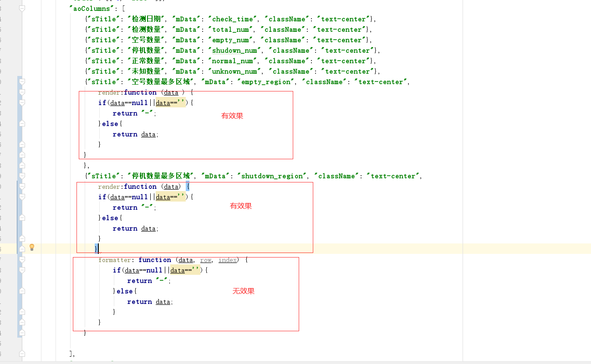Image resolution: width=591 pixels, height=364 pixels.
Task: Collapse the shutdown_region render function fold
Action: (22, 187)
